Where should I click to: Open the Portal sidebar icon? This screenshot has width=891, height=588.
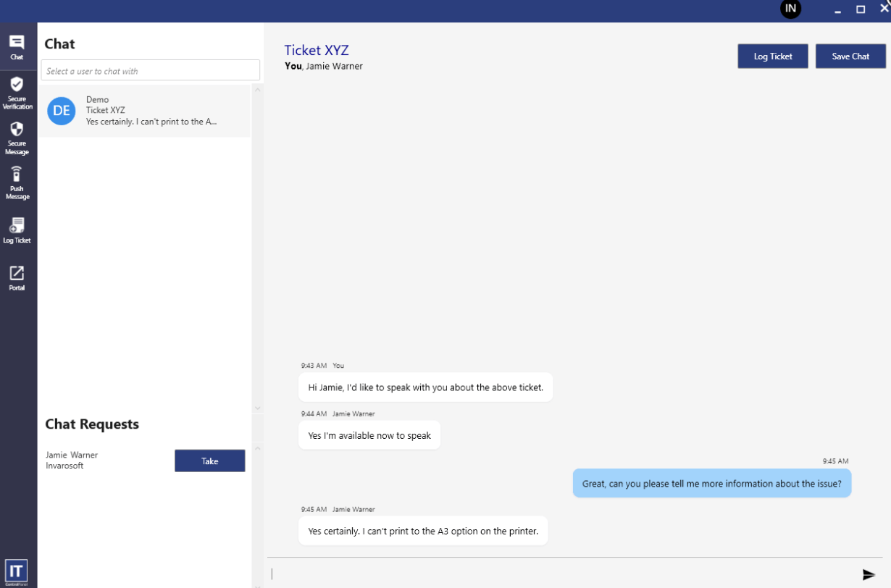17,277
